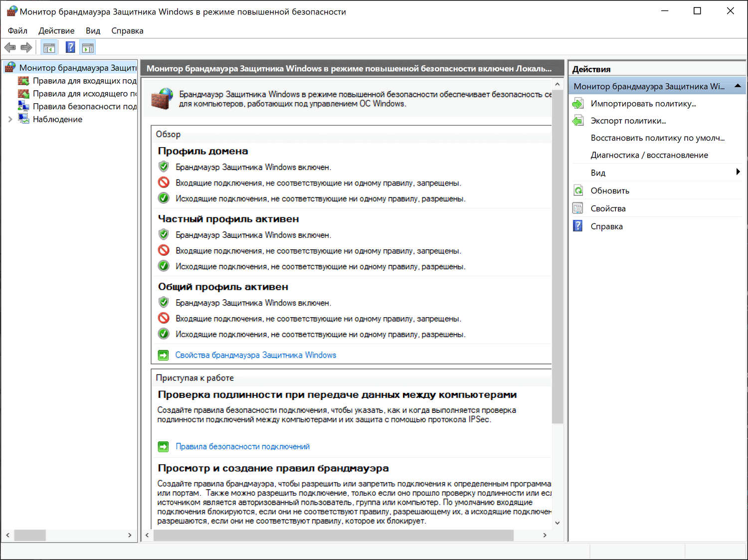
Task: Click the Справка help icon in Actions pane
Action: coord(578,226)
